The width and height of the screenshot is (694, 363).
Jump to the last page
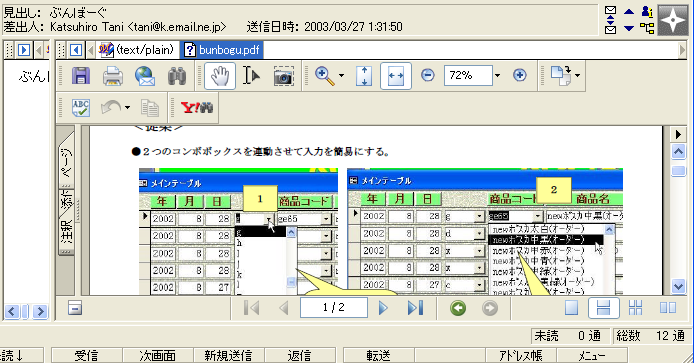(415, 308)
